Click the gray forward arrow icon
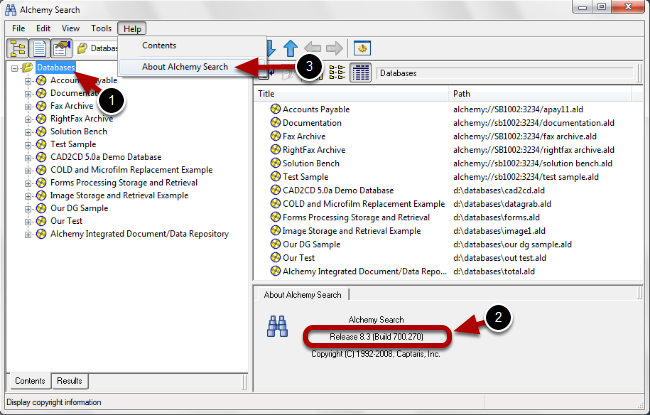Viewport: 650px width, 415px height. 334,48
